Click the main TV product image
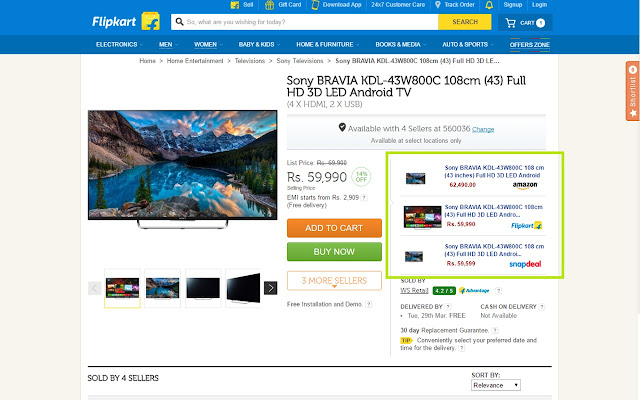This screenshot has width=640, height=400. coord(182,169)
